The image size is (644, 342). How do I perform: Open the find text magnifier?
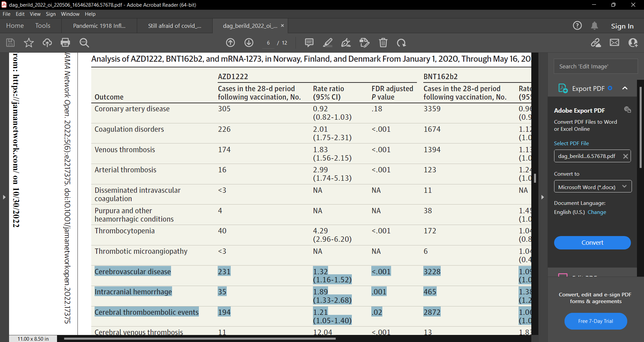click(x=84, y=43)
